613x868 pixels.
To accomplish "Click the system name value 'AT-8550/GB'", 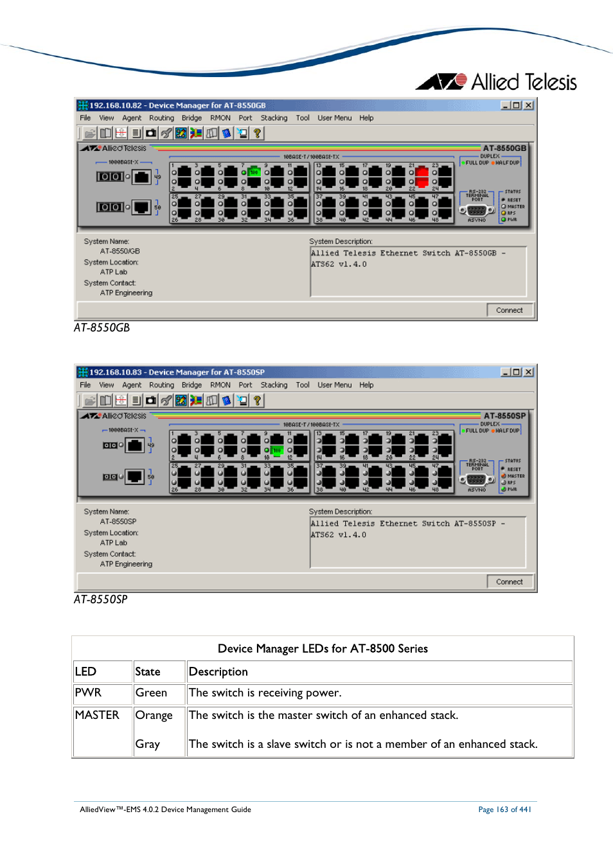I will (x=120, y=251).
